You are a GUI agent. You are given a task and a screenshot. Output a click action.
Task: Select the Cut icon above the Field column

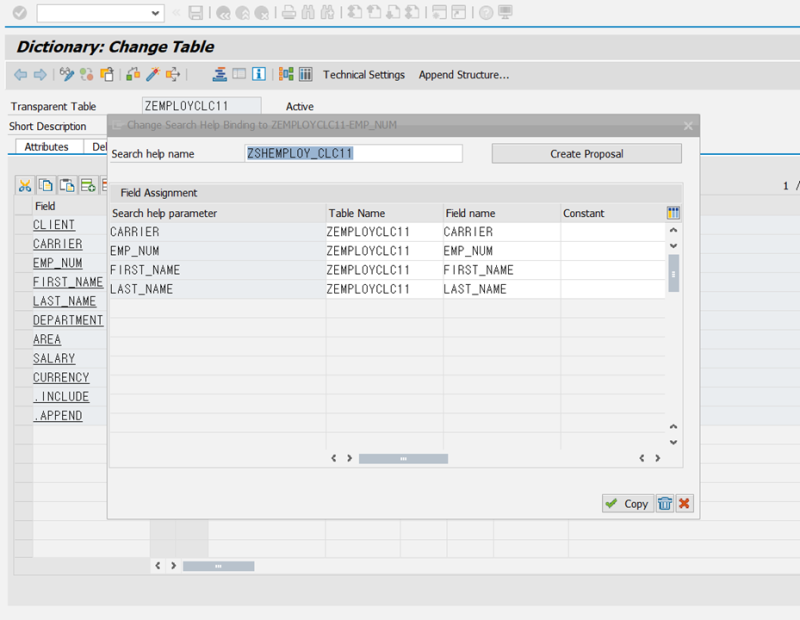point(24,185)
